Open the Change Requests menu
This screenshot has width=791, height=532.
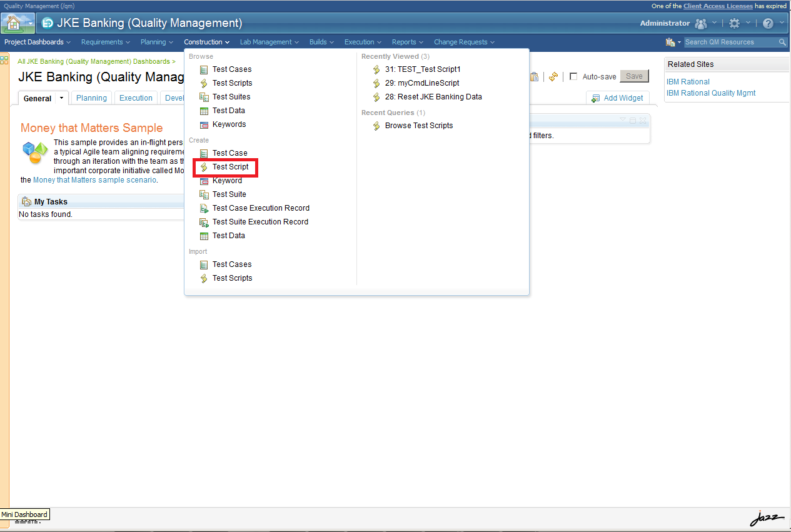[x=464, y=42]
